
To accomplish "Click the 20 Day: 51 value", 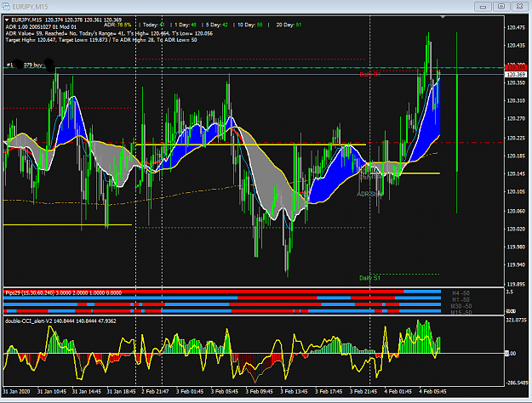I will coord(289,25).
